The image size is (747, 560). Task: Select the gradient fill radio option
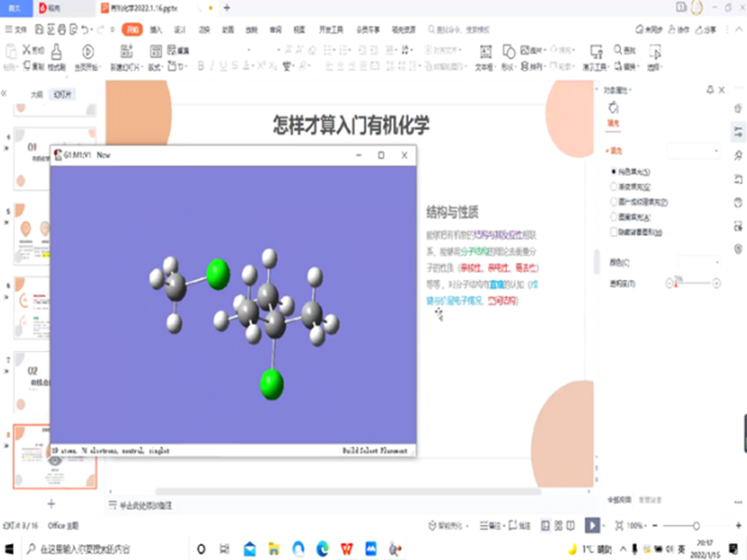click(x=613, y=186)
